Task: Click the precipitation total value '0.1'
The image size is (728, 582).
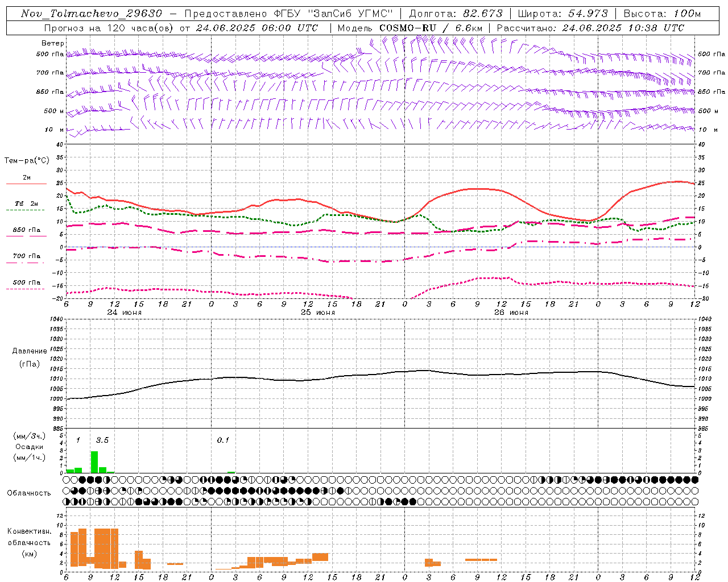Action: [223, 440]
